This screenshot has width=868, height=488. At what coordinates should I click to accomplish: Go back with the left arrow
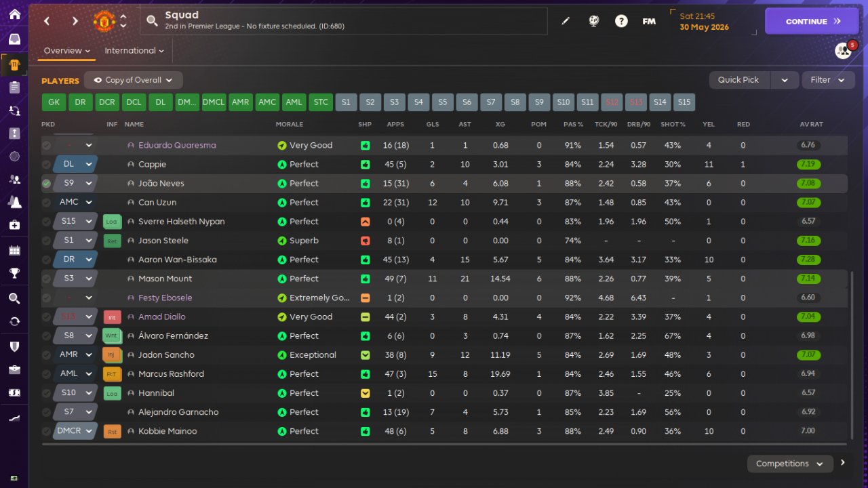pyautogui.click(x=47, y=21)
